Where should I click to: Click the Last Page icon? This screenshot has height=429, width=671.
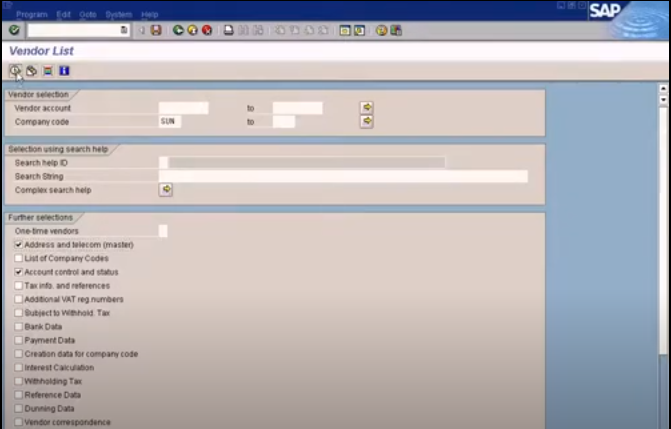[x=324, y=30]
